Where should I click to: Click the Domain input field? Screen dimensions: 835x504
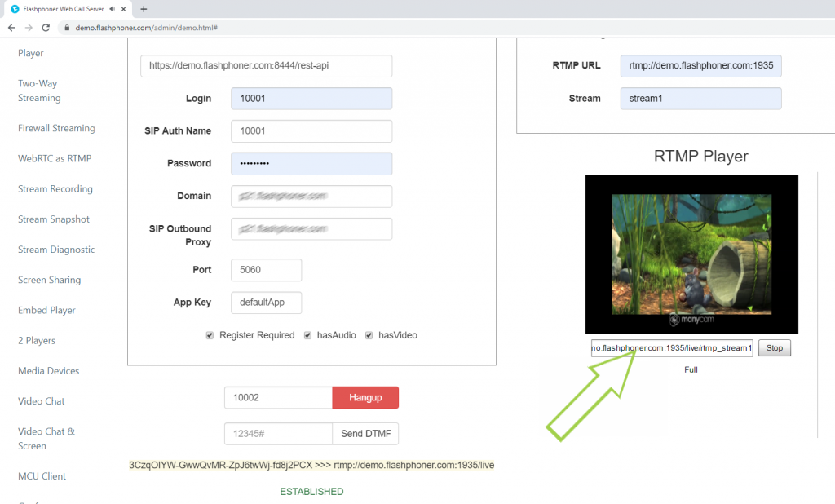click(x=311, y=196)
